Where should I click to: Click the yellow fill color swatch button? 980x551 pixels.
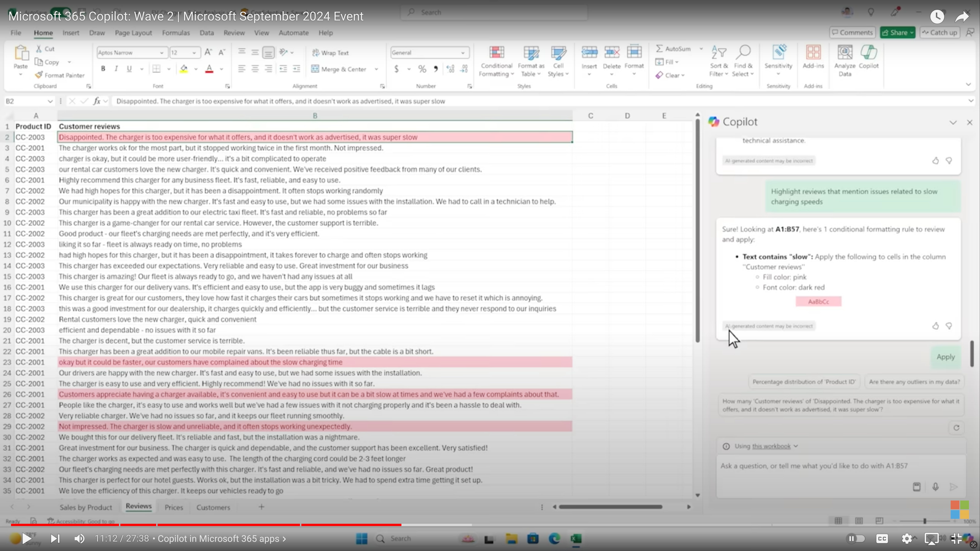[184, 69]
